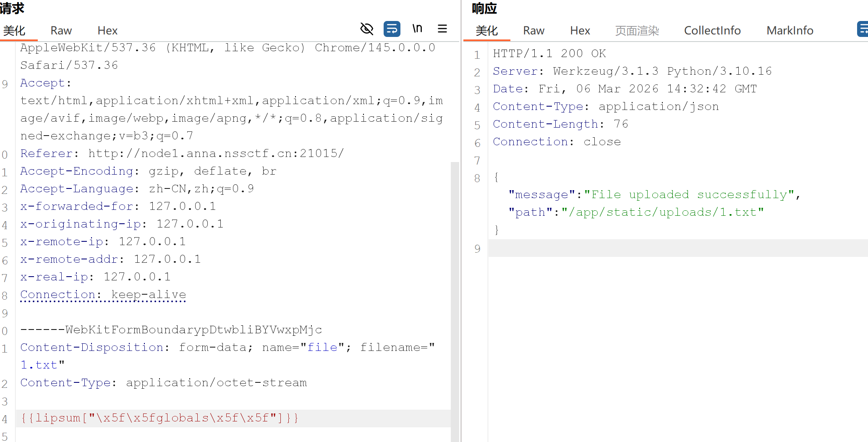This screenshot has height=442, width=868.
Task: Switch to the MarkInfo tab
Action: point(790,31)
